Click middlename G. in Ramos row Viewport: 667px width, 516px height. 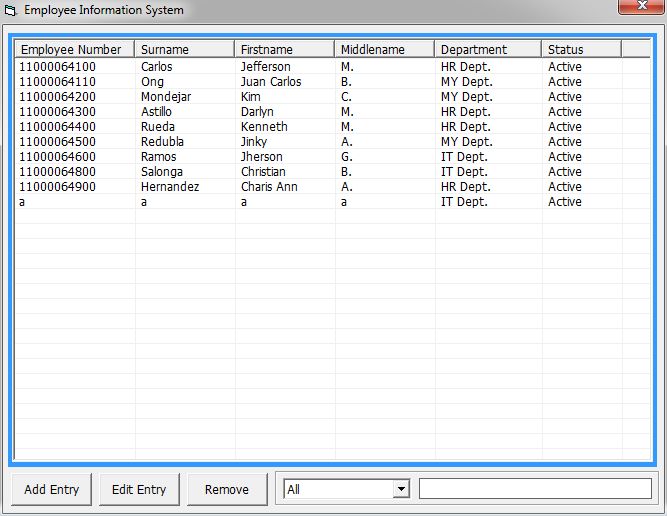point(346,157)
